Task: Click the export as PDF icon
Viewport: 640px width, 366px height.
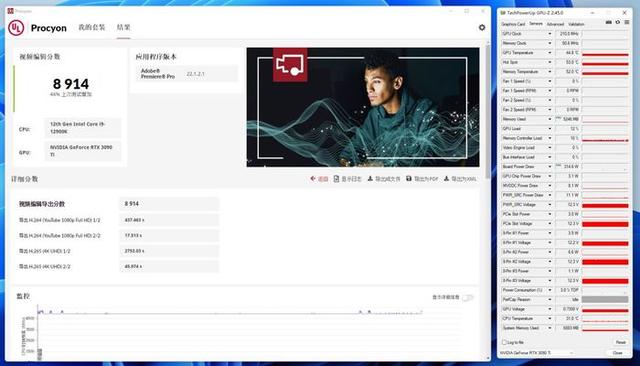Action: click(x=409, y=179)
